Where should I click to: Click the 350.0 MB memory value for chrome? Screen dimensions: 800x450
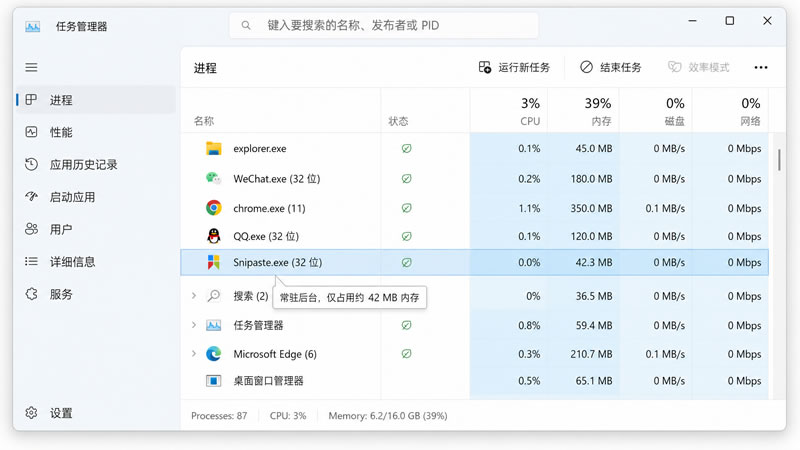pyautogui.click(x=591, y=208)
